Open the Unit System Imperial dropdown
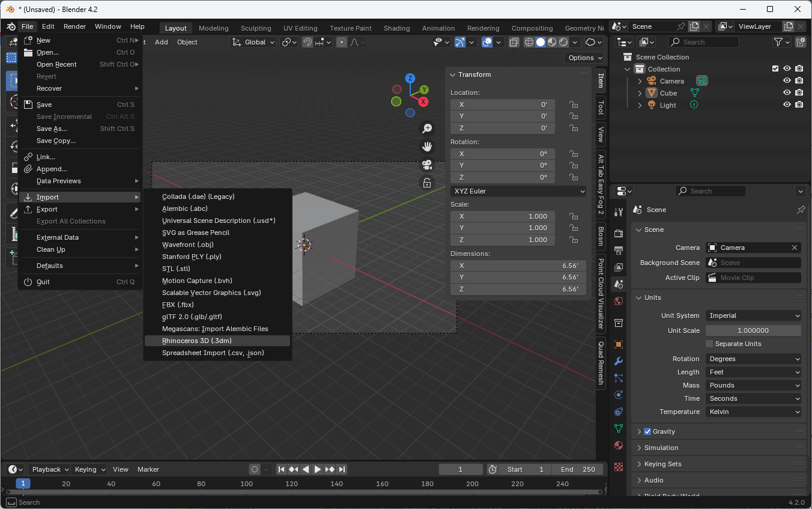812x509 pixels. coord(753,315)
